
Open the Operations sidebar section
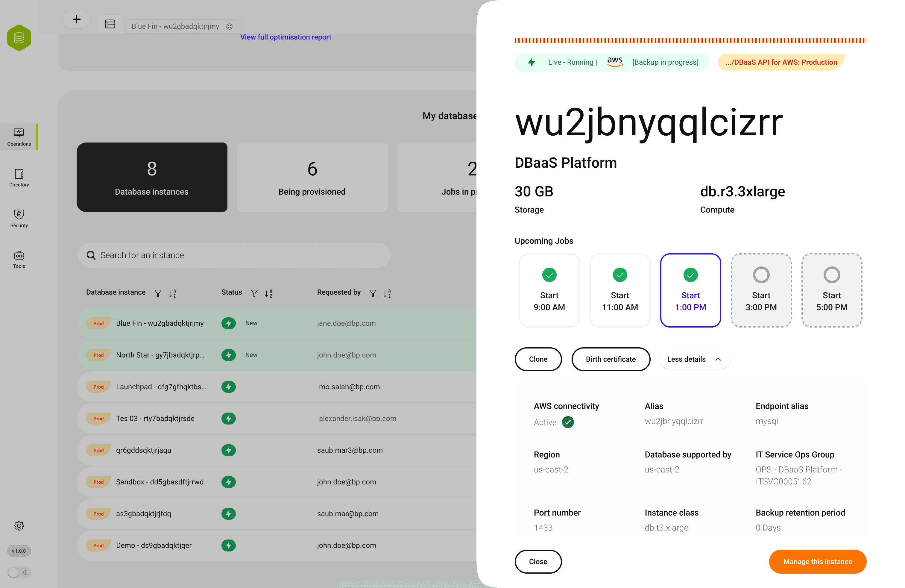click(19, 137)
